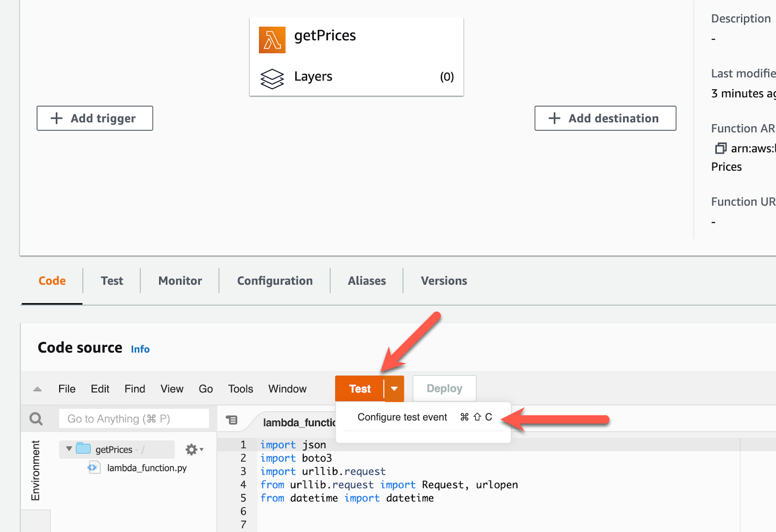Open the Monitor tab
776x532 pixels.
coord(180,281)
